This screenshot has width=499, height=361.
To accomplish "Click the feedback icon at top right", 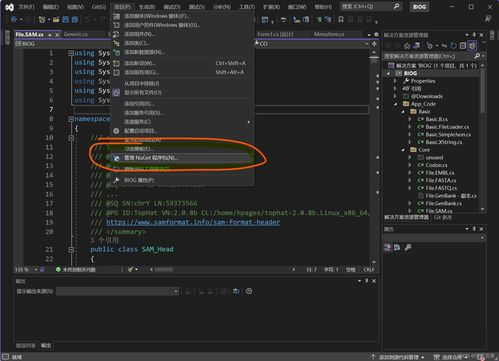I will [488, 19].
